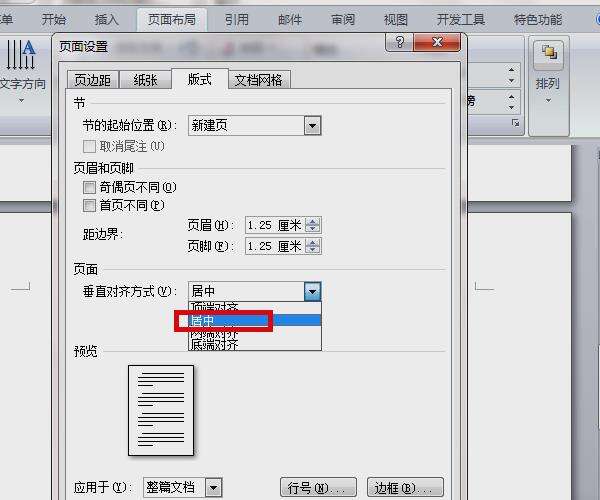Click the 页脚 distance input field
Screen dimensions: 600x500
[275, 246]
